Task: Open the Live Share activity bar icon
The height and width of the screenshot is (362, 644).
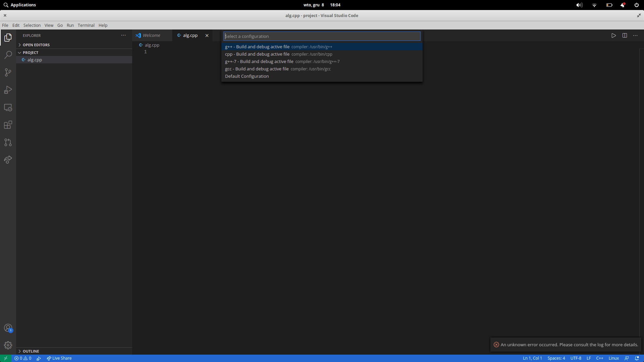Action: (8, 160)
